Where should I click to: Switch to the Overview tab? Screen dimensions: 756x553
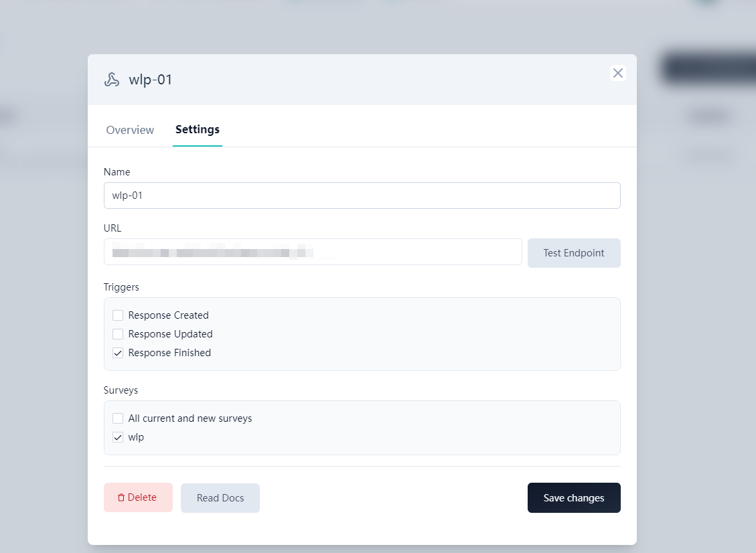(x=130, y=130)
